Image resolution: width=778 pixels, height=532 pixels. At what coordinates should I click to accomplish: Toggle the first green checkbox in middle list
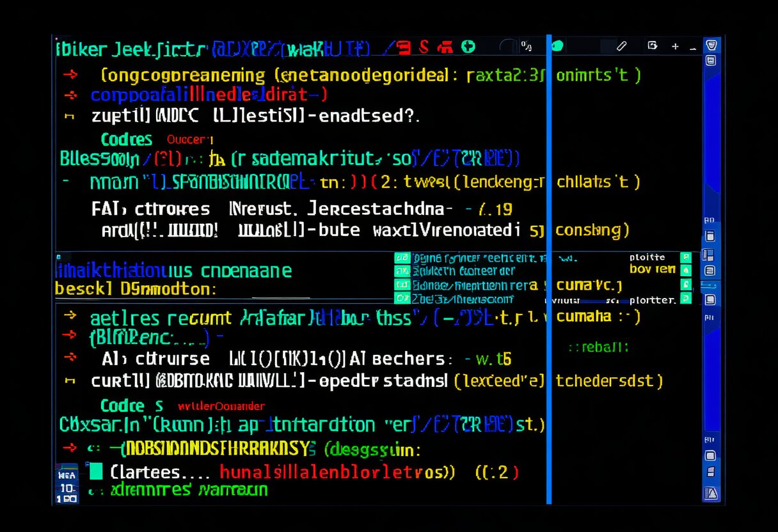click(402, 258)
